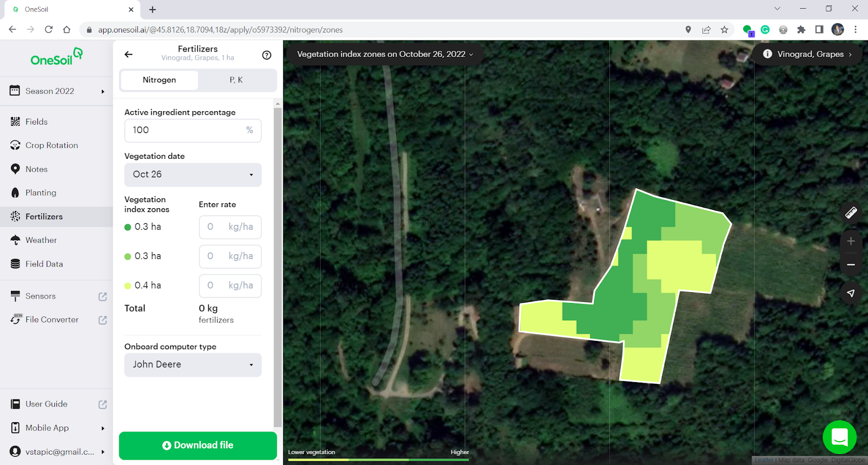Open the Fertilizers help question icon

coord(266,55)
